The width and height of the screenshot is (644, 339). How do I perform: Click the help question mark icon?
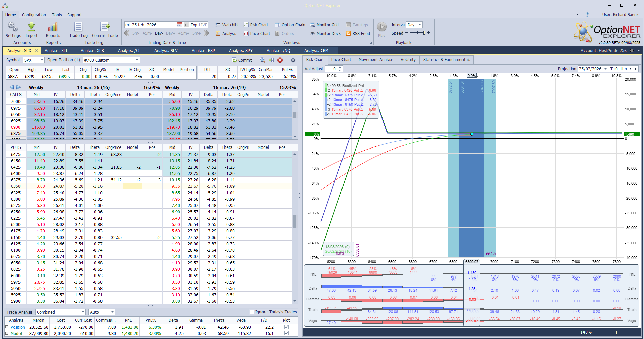pyautogui.click(x=587, y=15)
